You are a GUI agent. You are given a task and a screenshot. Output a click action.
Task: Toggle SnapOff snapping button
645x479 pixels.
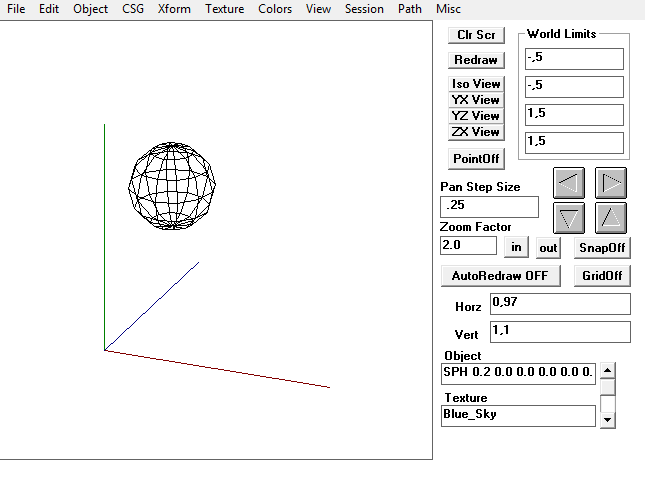coord(603,247)
